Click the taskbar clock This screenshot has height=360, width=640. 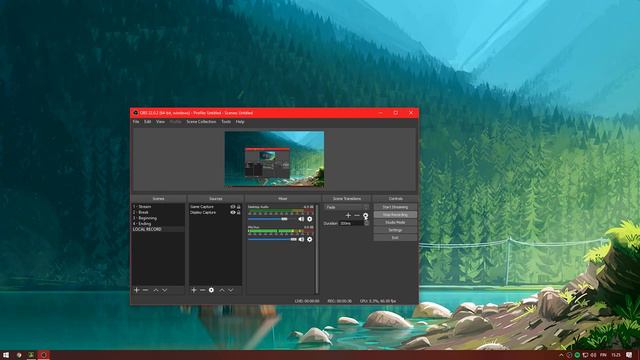pos(616,356)
